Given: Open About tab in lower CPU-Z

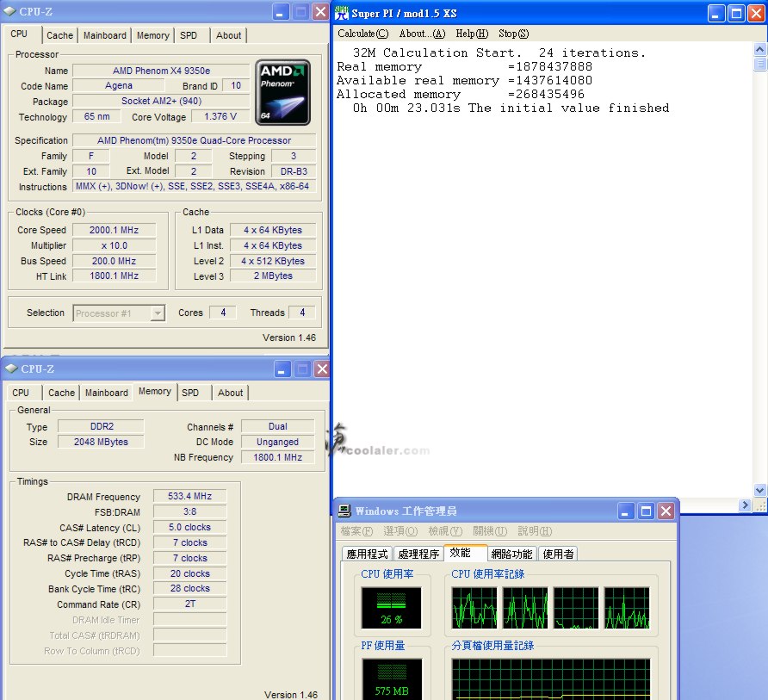Looking at the screenshot, I should coord(230,393).
